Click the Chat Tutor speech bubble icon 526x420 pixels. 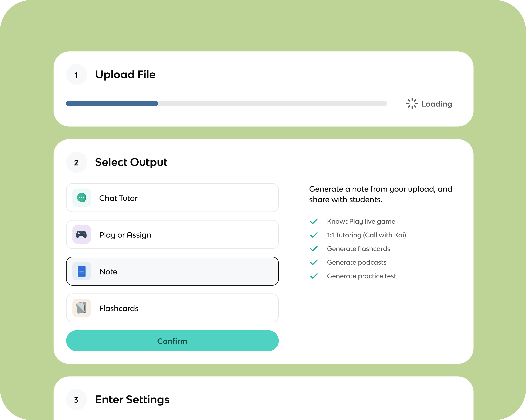tap(81, 198)
